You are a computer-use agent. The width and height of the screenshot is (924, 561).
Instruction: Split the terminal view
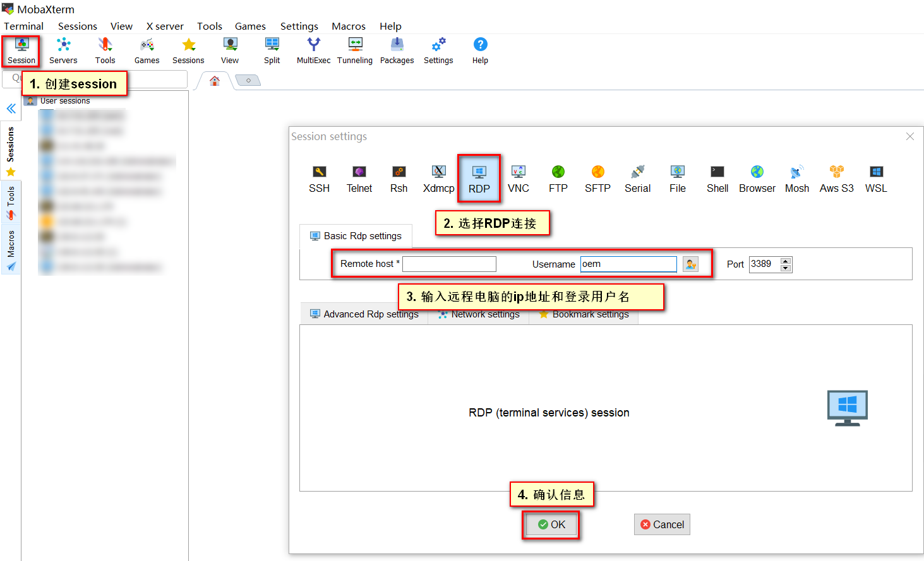point(272,50)
